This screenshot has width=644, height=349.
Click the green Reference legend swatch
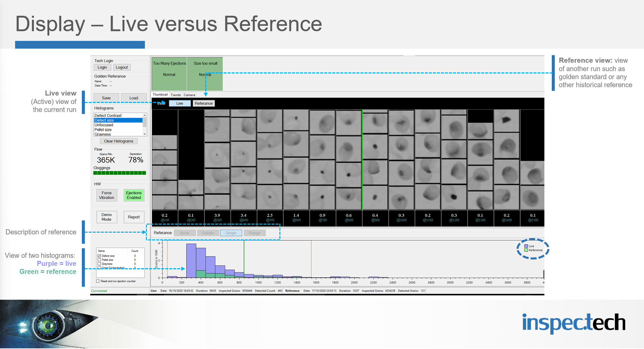(x=526, y=250)
